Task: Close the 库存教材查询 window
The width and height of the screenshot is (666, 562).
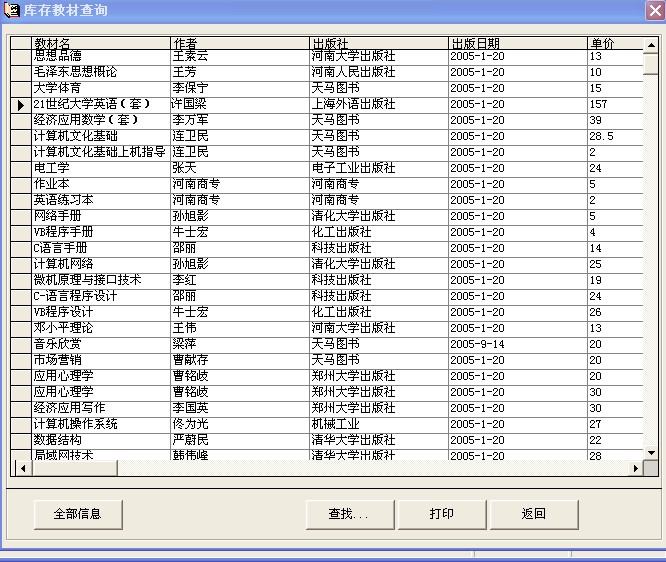Action: coord(655,10)
